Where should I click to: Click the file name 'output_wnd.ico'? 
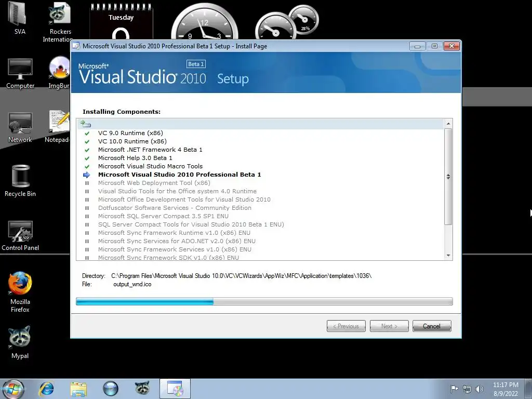[x=132, y=284]
